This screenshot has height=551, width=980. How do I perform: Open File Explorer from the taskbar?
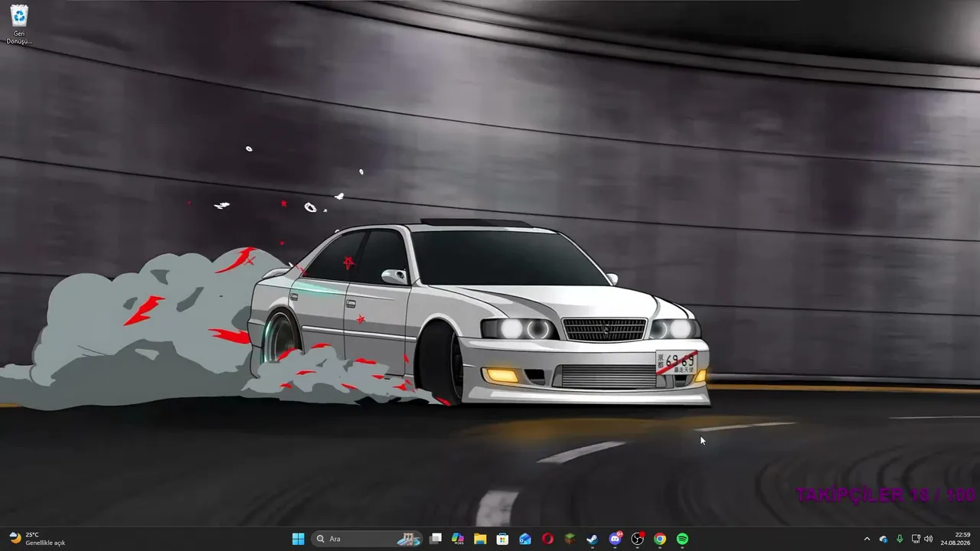click(x=480, y=539)
